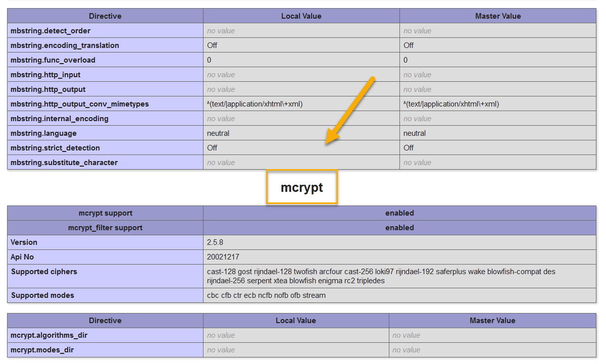Select the mbstring.substitute_character directive cell

pyautogui.click(x=105, y=163)
